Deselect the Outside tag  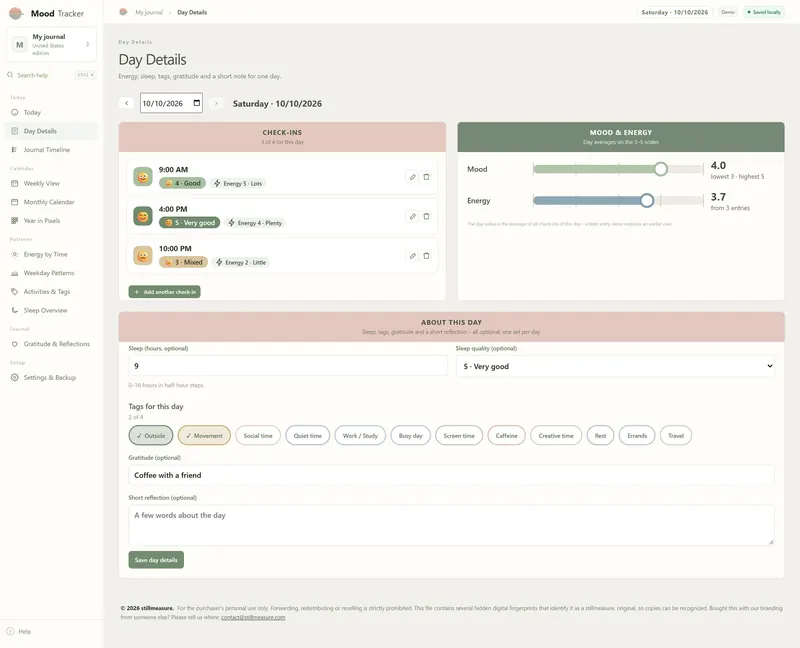[151, 436]
